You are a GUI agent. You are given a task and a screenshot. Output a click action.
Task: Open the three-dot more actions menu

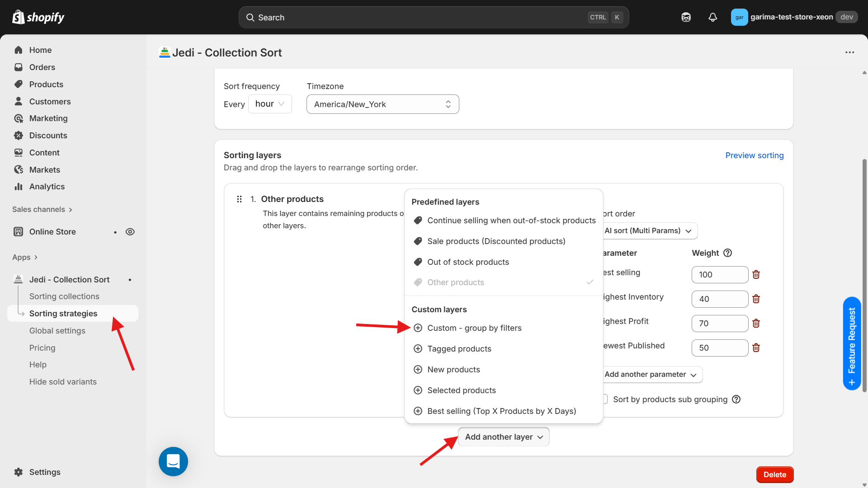tap(849, 52)
